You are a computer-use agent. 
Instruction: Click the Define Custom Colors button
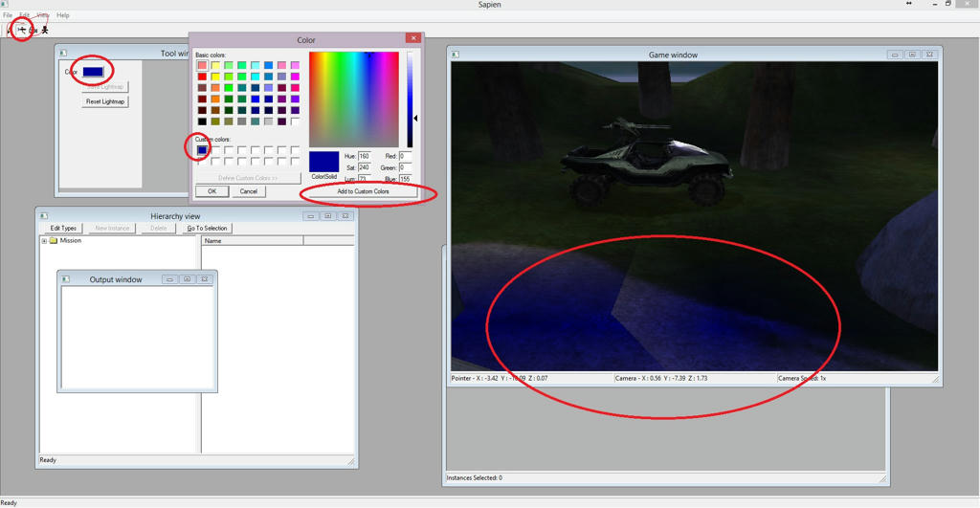click(x=248, y=178)
